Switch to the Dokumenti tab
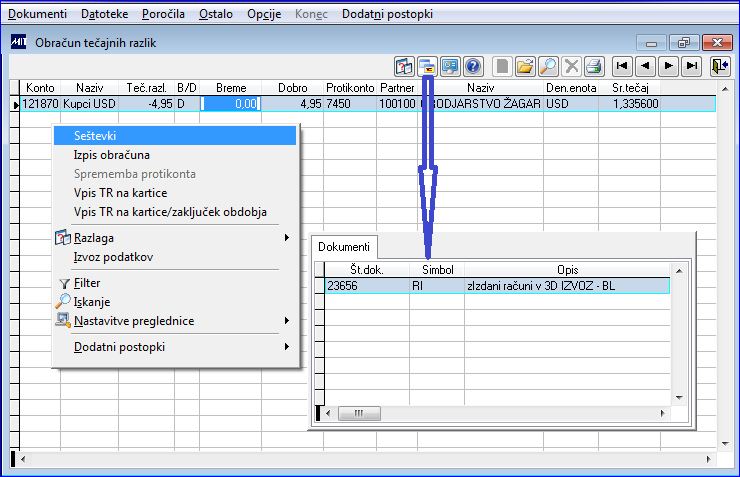 click(344, 247)
